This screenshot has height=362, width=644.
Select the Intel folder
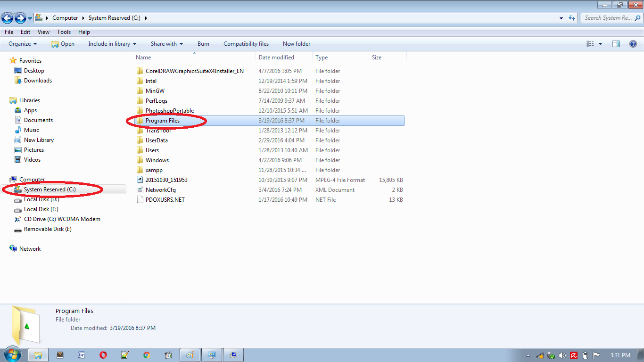click(x=151, y=81)
